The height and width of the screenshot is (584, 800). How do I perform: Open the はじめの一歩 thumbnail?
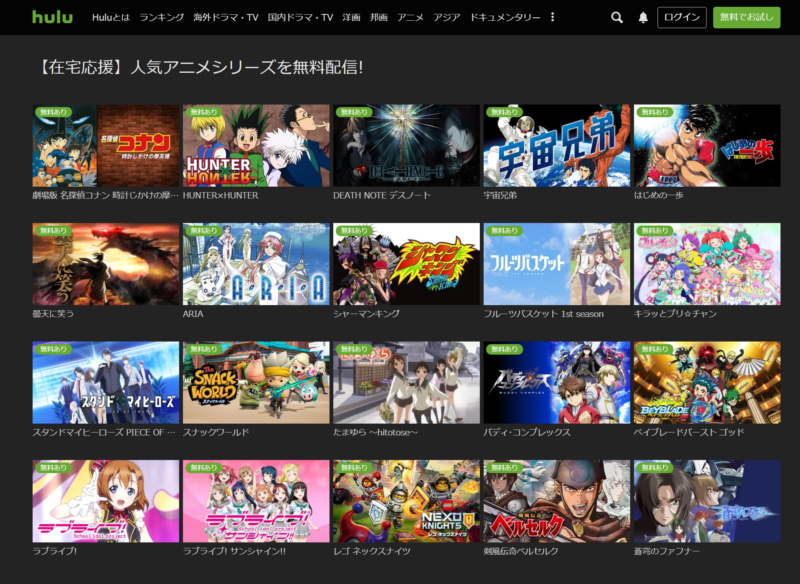[707, 145]
